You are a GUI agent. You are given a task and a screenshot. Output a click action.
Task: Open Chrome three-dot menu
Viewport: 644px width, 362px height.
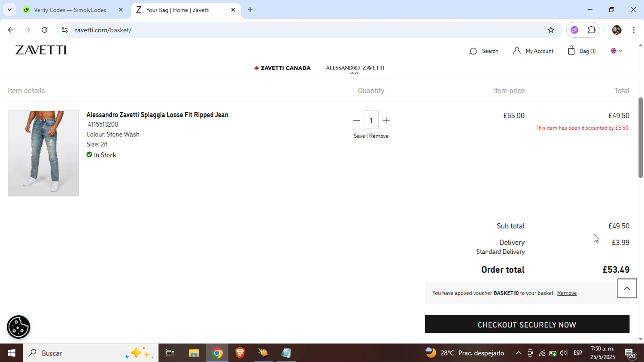click(634, 30)
